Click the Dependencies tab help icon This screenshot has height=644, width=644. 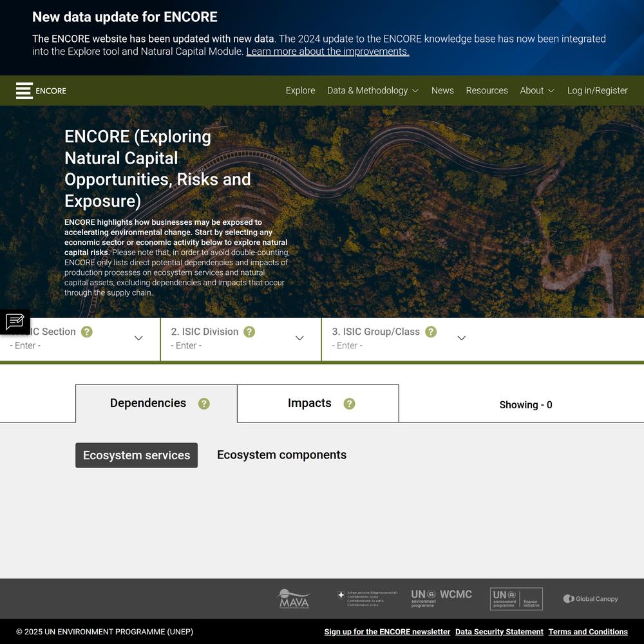tap(204, 404)
